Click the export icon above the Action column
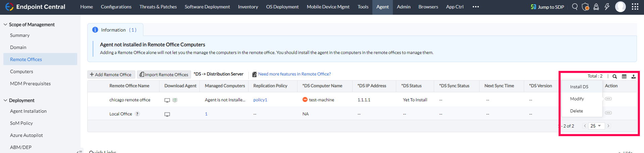This screenshot has width=644, height=153. pyautogui.click(x=633, y=76)
